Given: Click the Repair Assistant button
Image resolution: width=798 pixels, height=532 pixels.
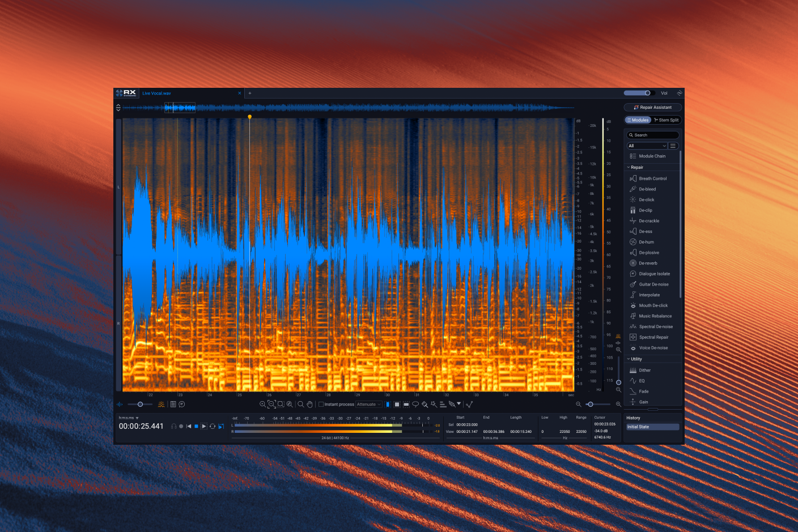Looking at the screenshot, I should (652, 107).
